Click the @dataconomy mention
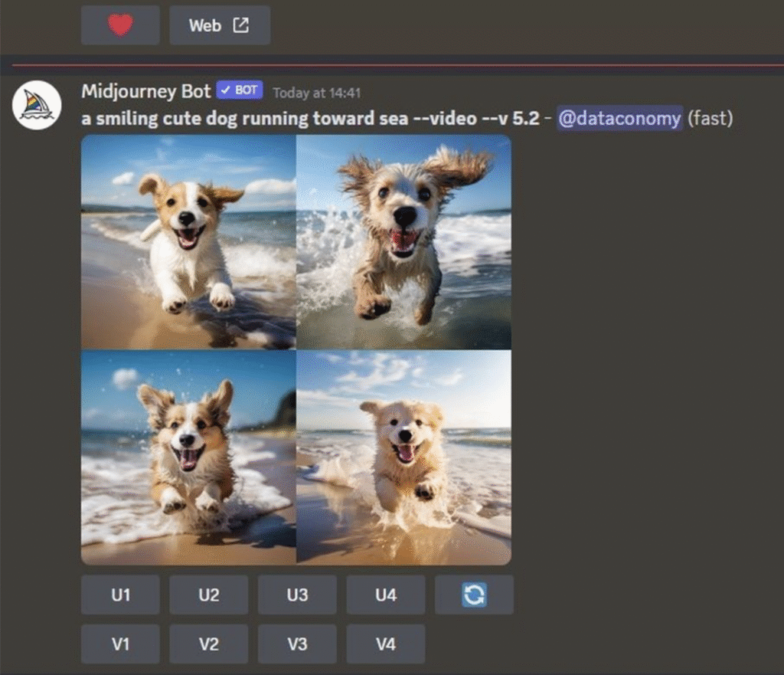Screen dimensions: 784x675 (x=619, y=119)
